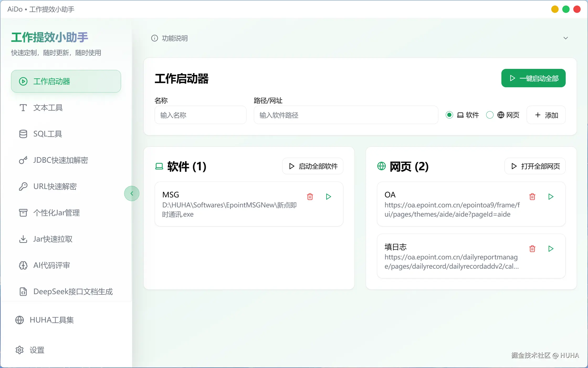Delete the MSG software entry
The width and height of the screenshot is (588, 368).
(x=310, y=197)
